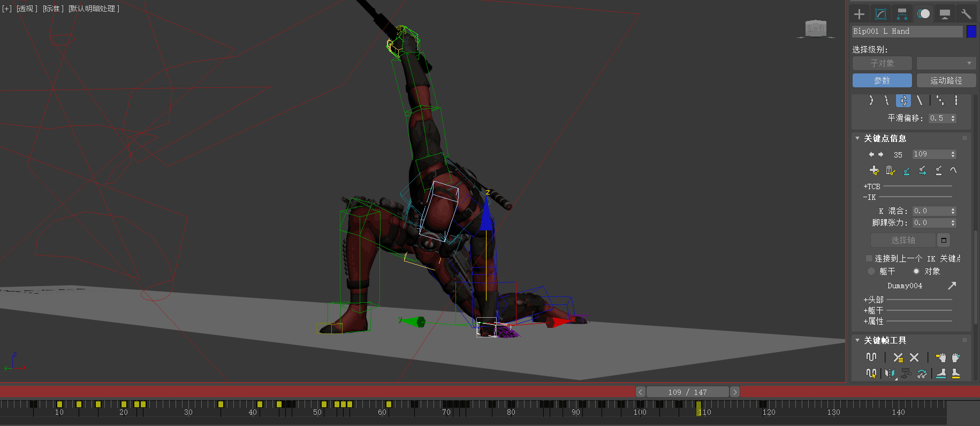The width and height of the screenshot is (980, 426).
Task: Toggle the highlighted twist individual mode icon
Action: click(903, 100)
